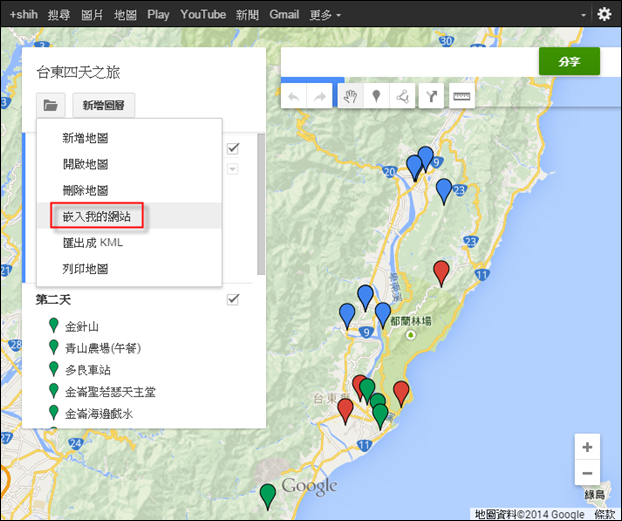The width and height of the screenshot is (622, 521).
Task: Open 新聞 link in top bar
Action: pos(247,15)
